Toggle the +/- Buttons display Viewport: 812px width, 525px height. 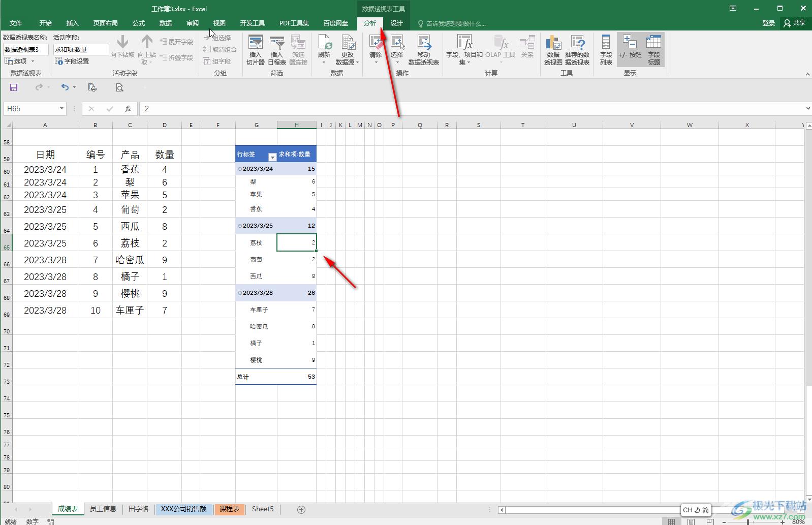pyautogui.click(x=630, y=50)
